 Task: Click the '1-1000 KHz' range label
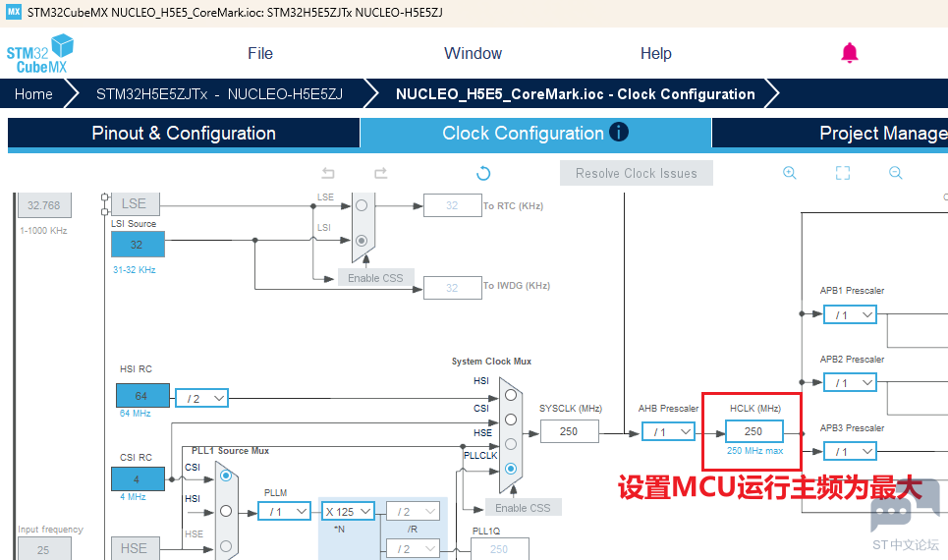pyautogui.click(x=43, y=231)
